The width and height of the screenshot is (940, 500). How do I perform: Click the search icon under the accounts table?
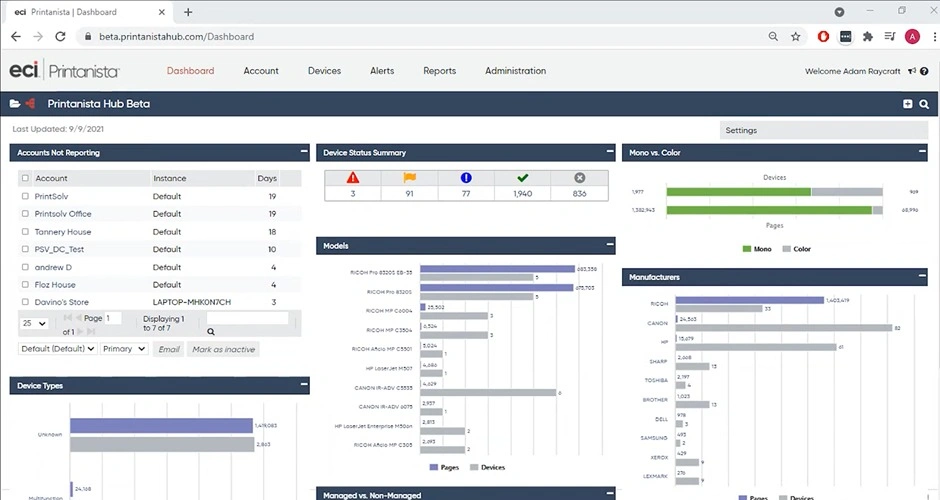tap(211, 331)
